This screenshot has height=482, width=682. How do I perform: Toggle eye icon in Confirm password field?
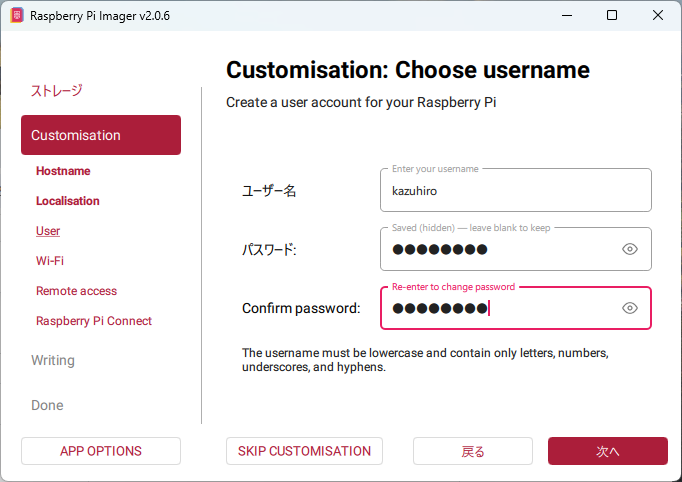tap(629, 308)
